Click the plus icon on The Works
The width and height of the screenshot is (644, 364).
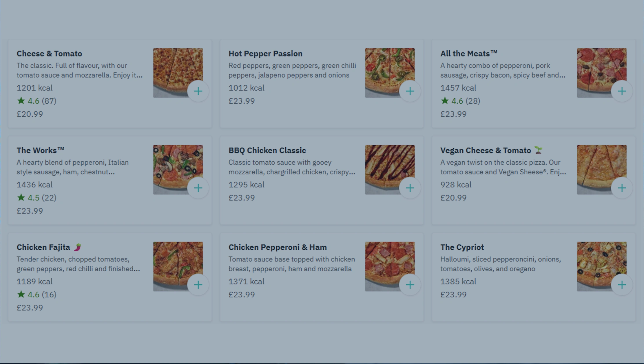(198, 188)
